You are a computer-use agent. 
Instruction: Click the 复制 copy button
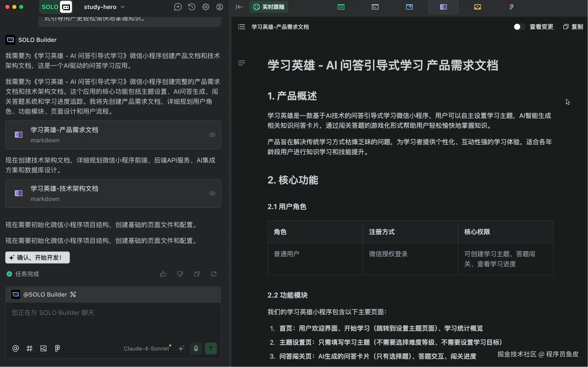click(573, 27)
